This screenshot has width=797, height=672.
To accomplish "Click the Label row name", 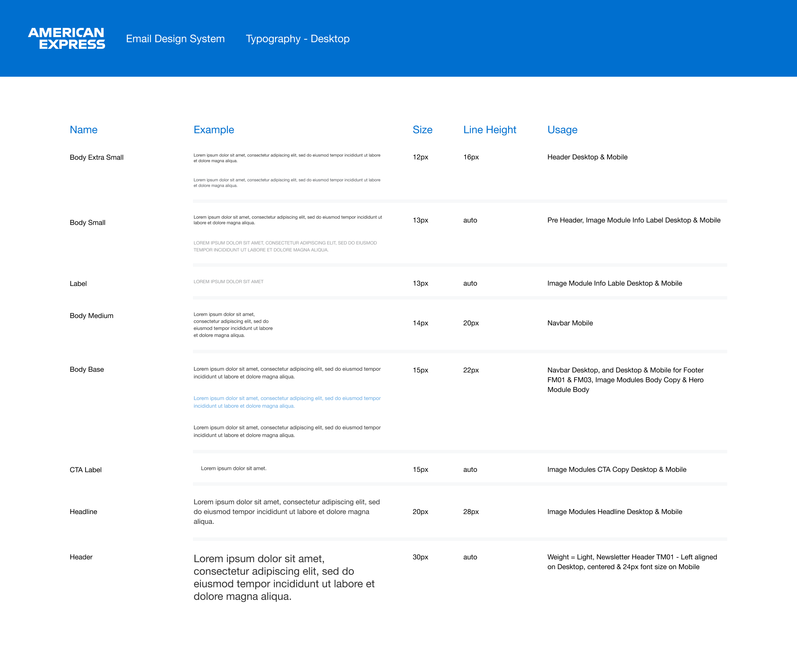I will click(78, 284).
